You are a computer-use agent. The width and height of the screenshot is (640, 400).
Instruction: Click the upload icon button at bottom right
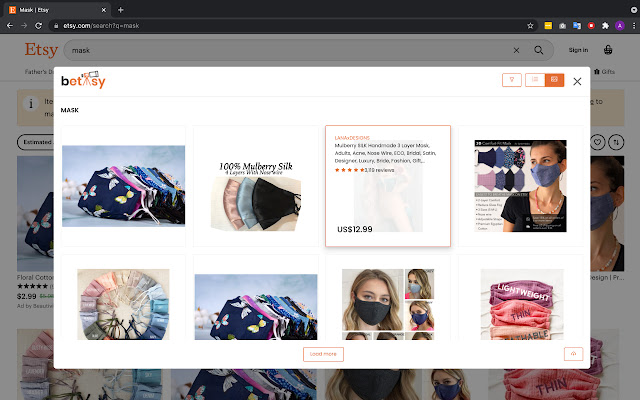(573, 354)
